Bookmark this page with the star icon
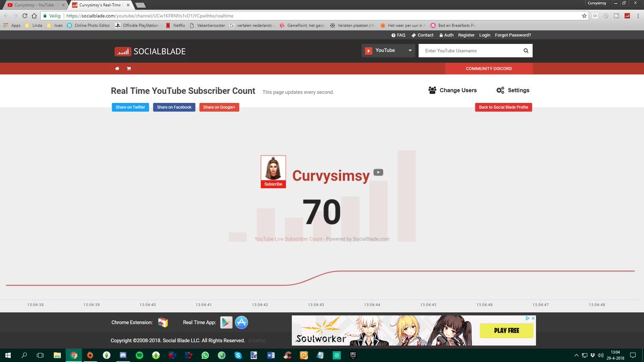Image resolution: width=644 pixels, height=362 pixels. coord(584,16)
